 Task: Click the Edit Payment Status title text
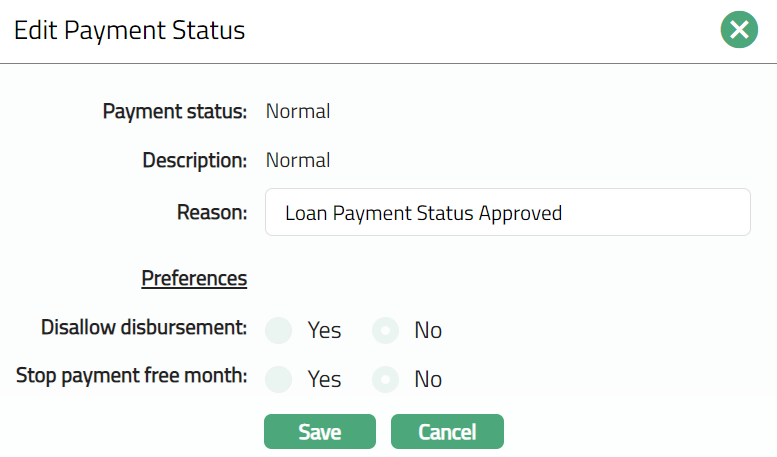point(129,30)
